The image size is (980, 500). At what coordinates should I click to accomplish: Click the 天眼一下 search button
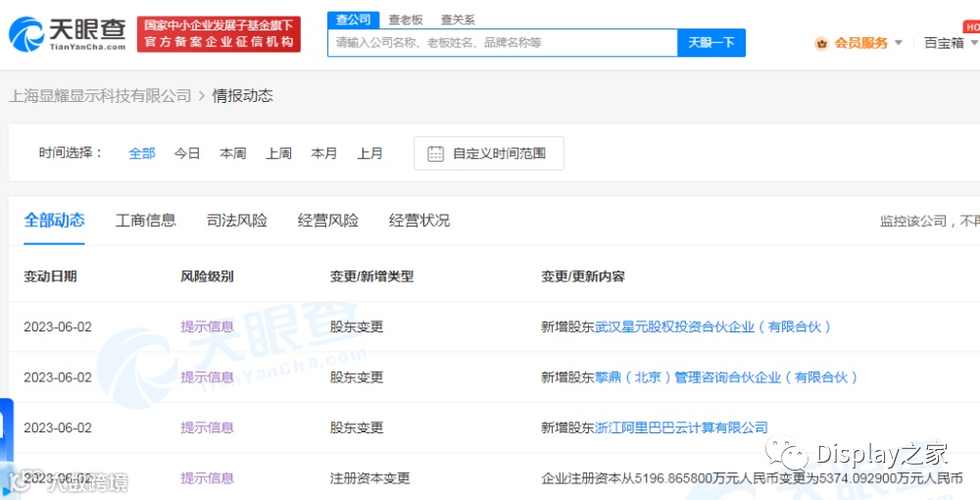pos(711,42)
